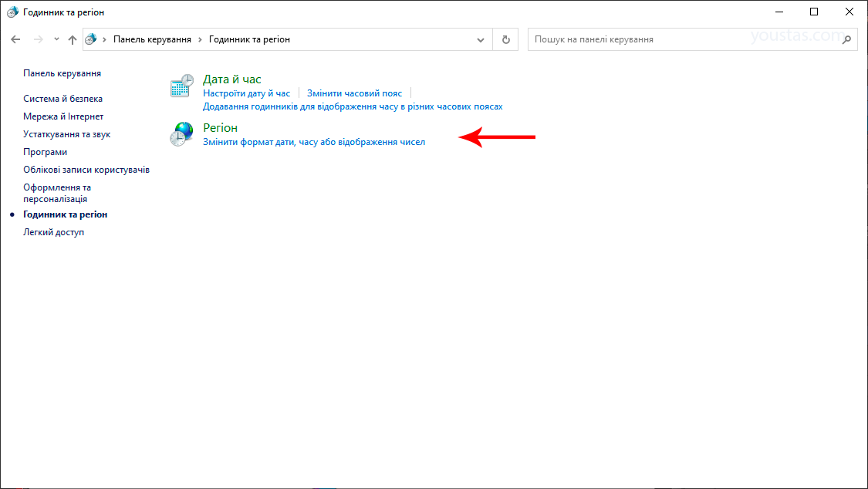
Task: Open Система й безпека category
Action: pos(62,99)
